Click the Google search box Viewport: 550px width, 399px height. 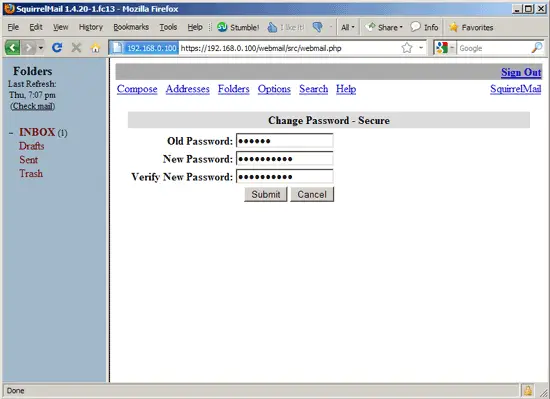point(494,48)
